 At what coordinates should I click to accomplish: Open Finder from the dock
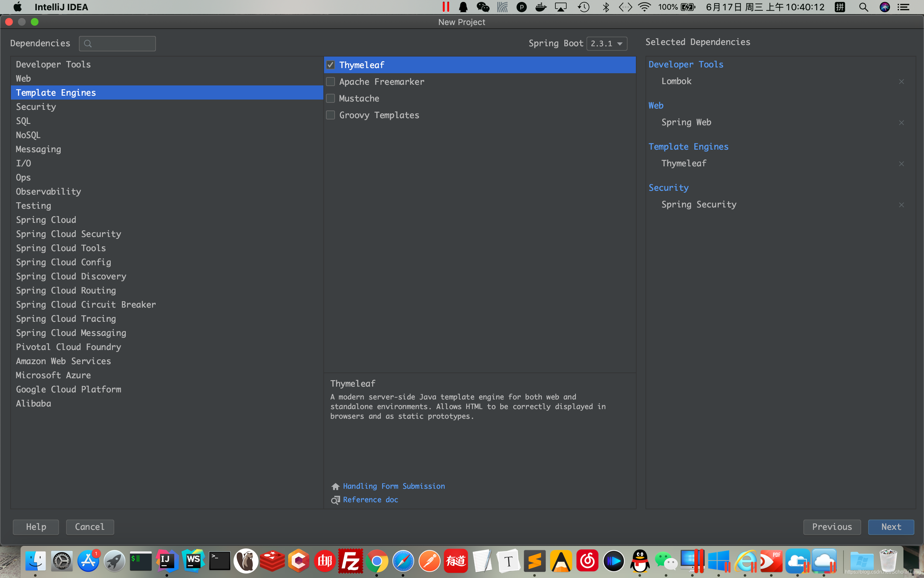[36, 561]
